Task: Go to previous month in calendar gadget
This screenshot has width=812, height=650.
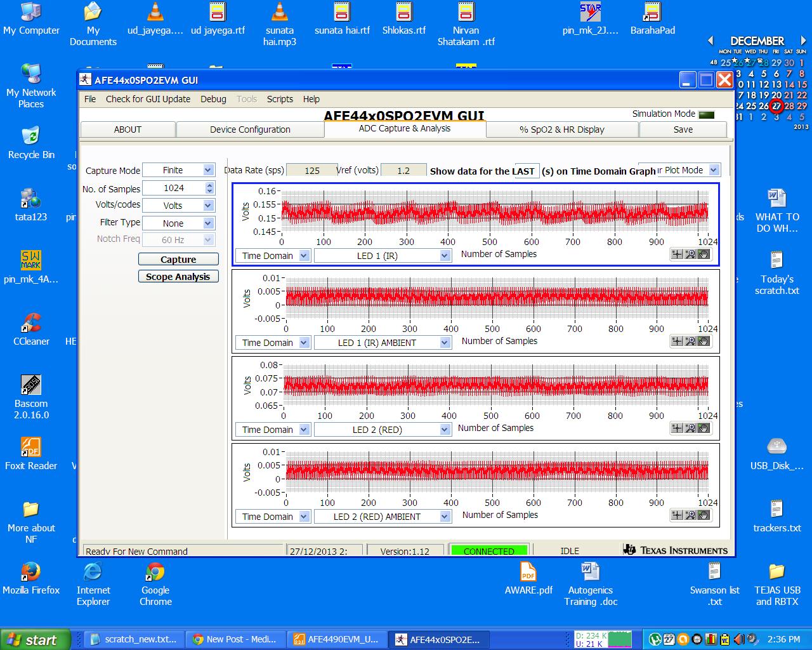Action: (710, 41)
